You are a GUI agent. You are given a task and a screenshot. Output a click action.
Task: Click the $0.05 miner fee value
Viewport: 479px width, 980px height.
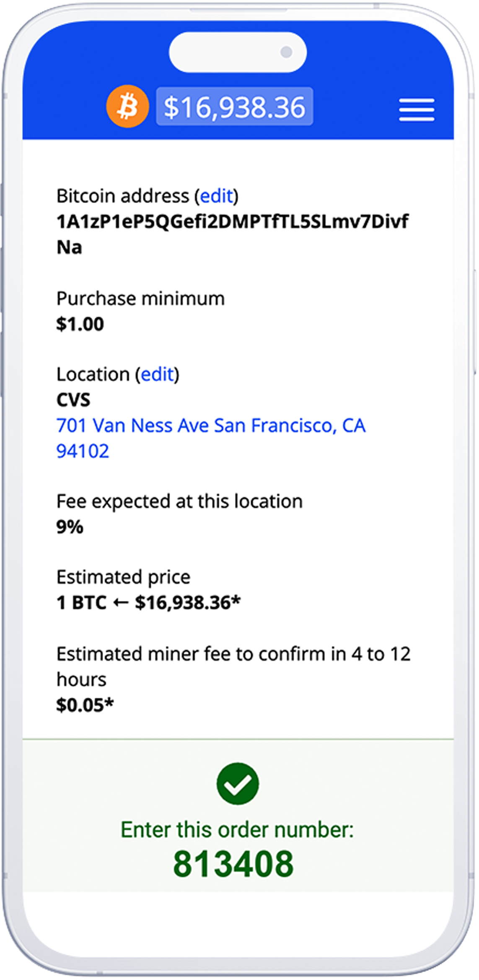tap(85, 705)
